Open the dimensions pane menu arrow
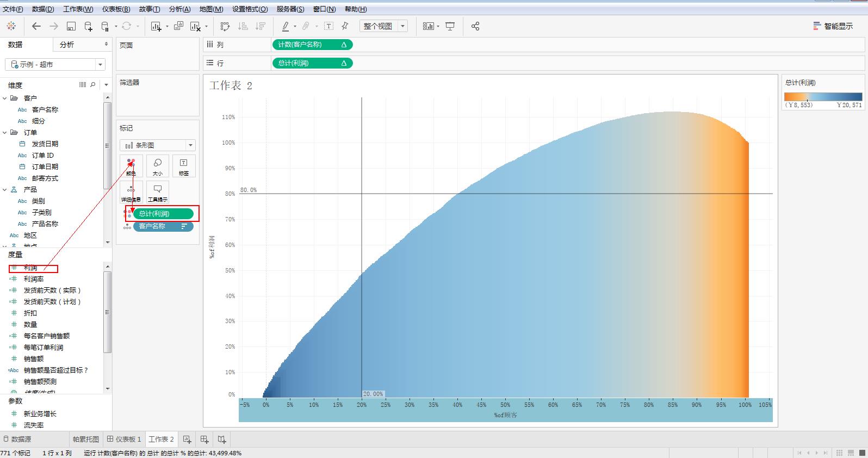The image size is (868, 458). pyautogui.click(x=107, y=84)
